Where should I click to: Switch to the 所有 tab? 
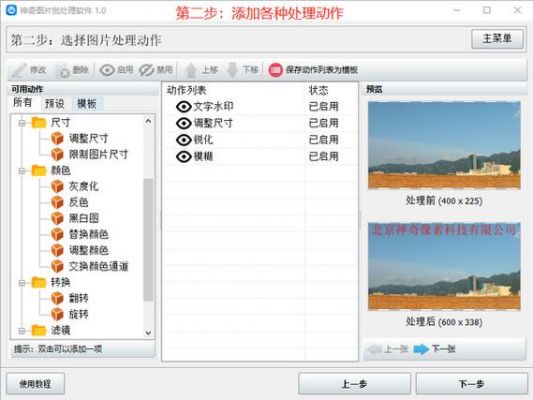pyautogui.click(x=22, y=103)
